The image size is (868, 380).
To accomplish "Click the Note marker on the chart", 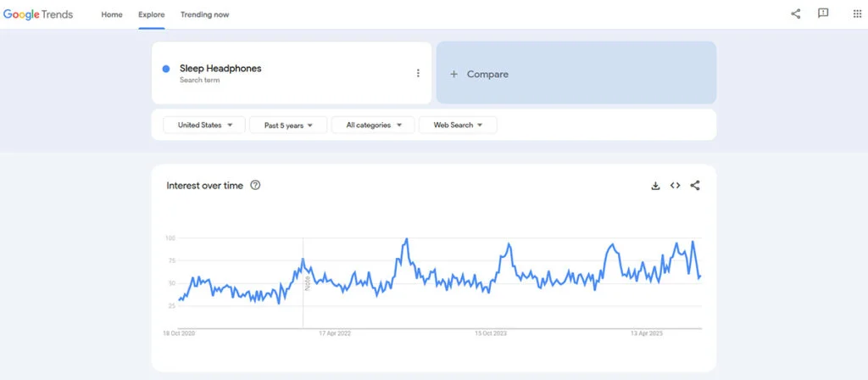I will 307,283.
